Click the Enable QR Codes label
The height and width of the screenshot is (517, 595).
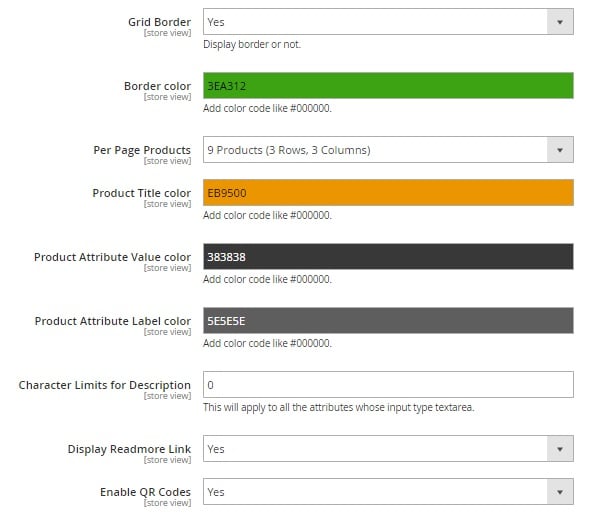tap(145, 492)
